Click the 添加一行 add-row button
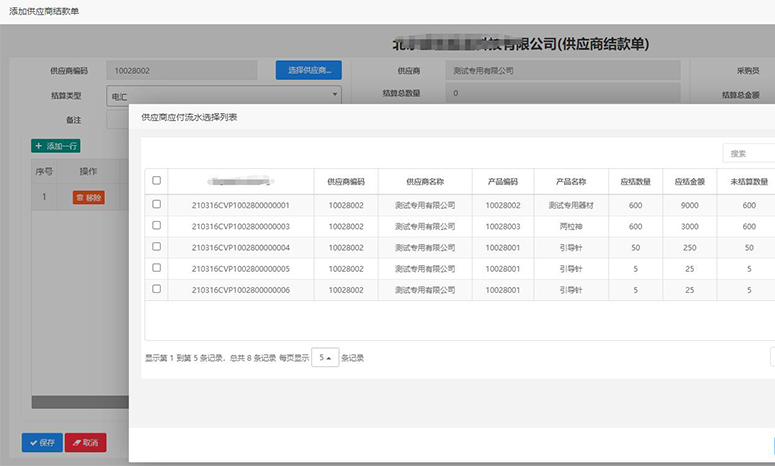 tap(56, 146)
